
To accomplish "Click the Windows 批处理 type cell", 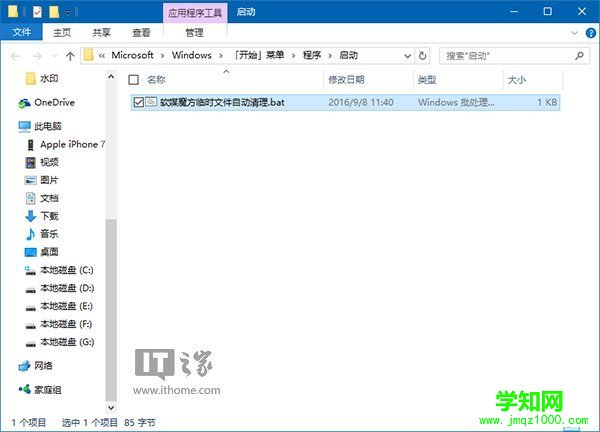I will (456, 102).
